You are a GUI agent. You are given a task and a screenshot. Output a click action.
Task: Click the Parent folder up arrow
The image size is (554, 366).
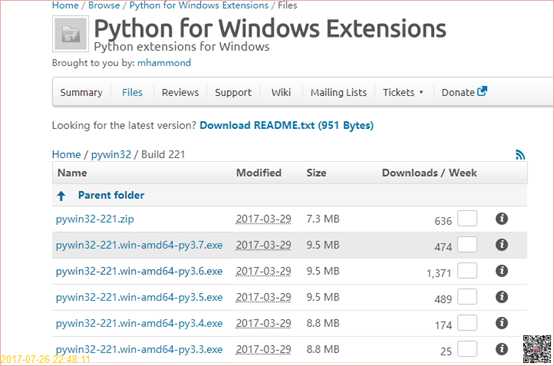point(61,196)
